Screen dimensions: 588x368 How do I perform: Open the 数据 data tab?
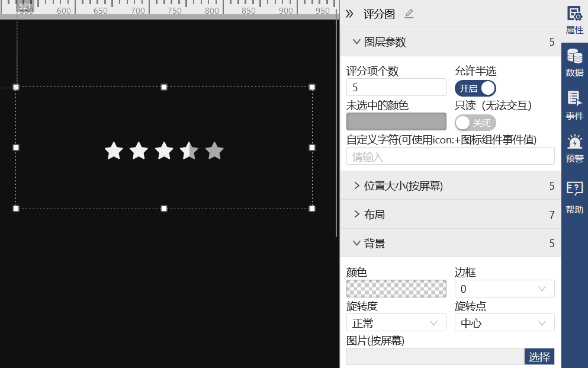coord(574,63)
